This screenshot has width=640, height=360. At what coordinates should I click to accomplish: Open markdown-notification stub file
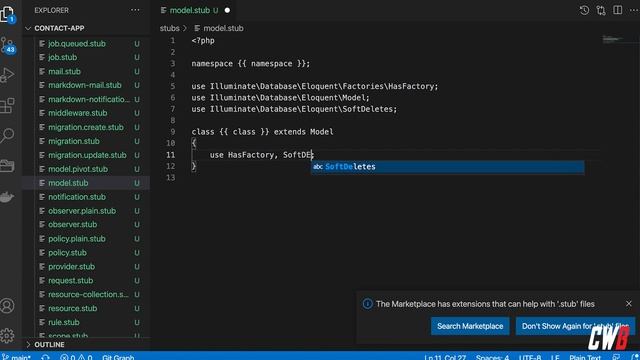point(89,99)
